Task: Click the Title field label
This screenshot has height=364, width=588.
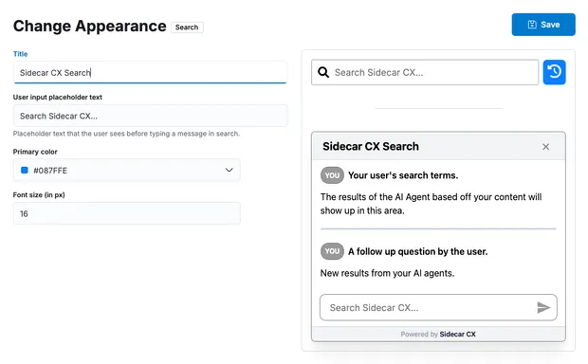Action: pos(20,54)
